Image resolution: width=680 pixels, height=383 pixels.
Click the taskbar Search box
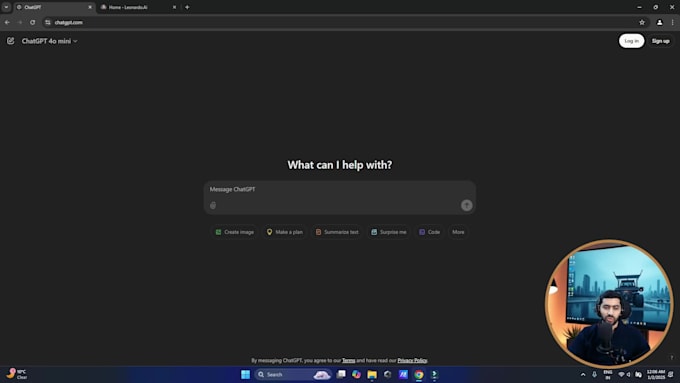293,374
